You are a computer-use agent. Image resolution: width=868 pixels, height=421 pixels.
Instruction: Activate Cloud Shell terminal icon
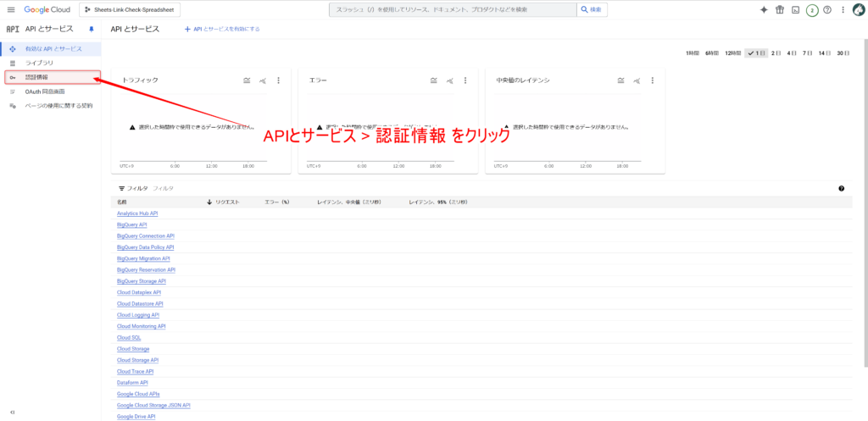[795, 9]
